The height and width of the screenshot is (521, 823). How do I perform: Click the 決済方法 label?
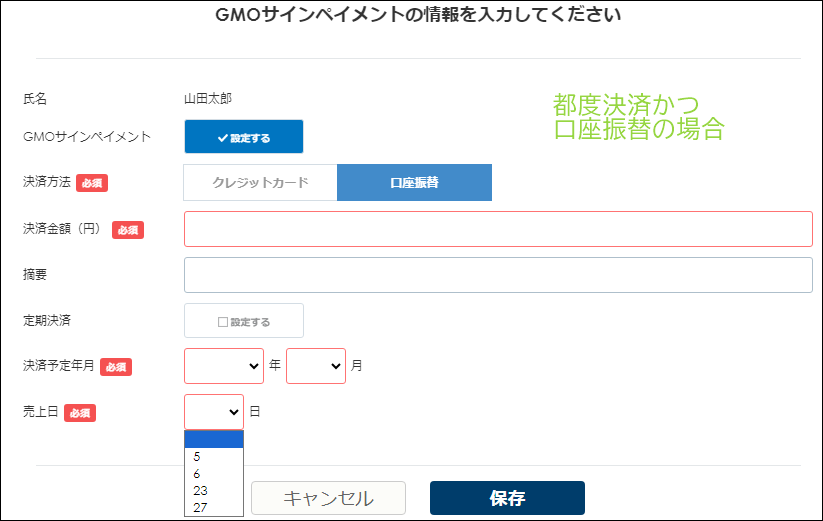47,182
